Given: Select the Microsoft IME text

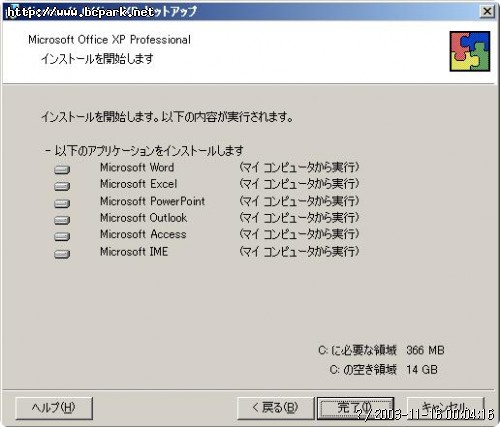Looking at the screenshot, I should point(134,251).
